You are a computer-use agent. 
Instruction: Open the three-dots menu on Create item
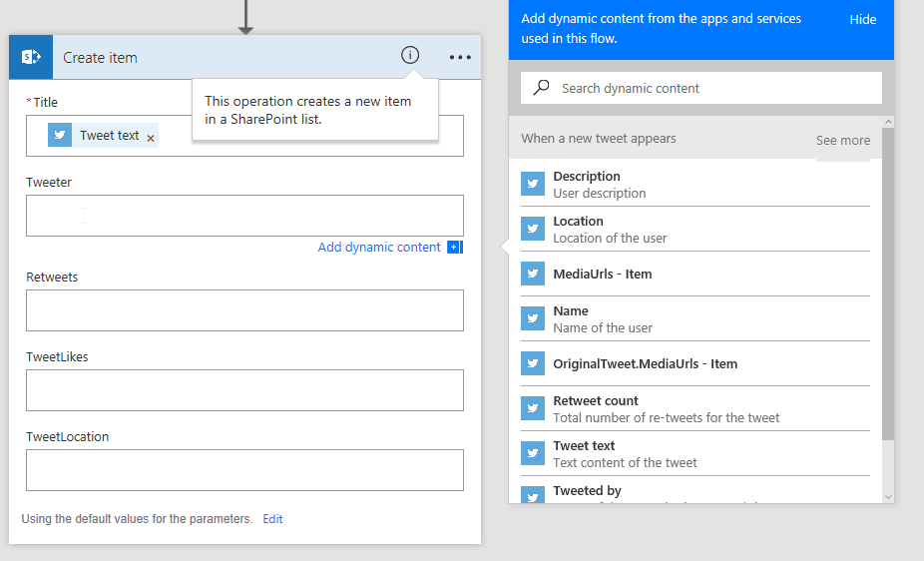(x=460, y=58)
